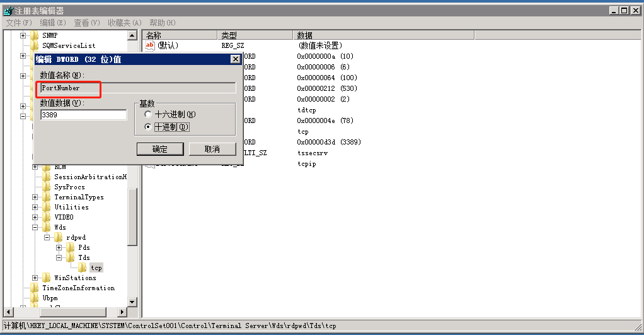Close the 编辑 DWORD dialog
Image resolution: width=644 pixels, height=335 pixels.
235,59
